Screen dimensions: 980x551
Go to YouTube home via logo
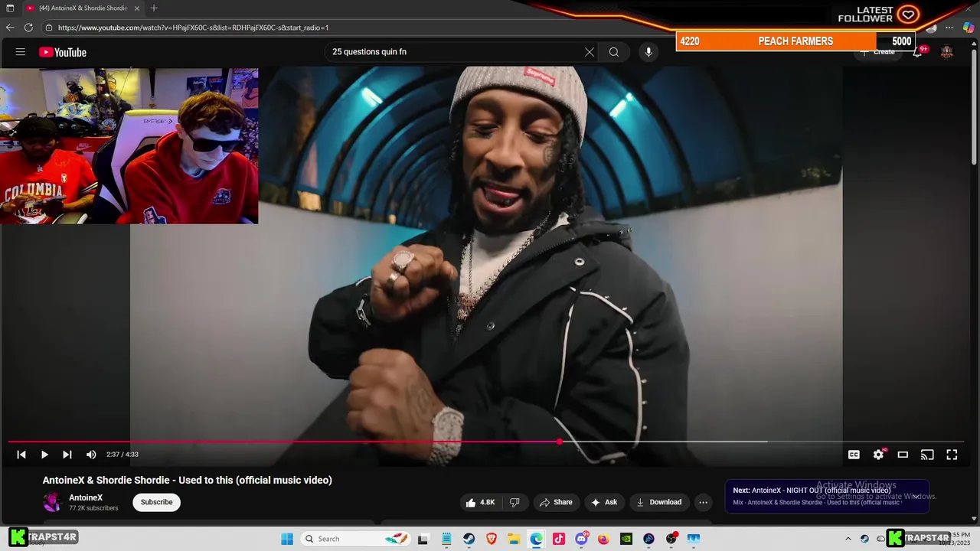click(63, 52)
